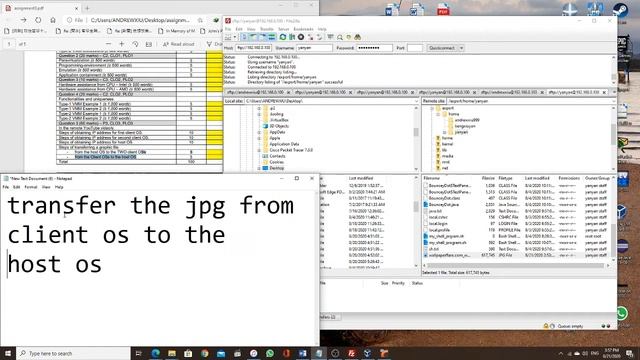This screenshot has width=640, height=360.
Task: Open FileZilla Transfer menu
Action: (x=267, y=29)
